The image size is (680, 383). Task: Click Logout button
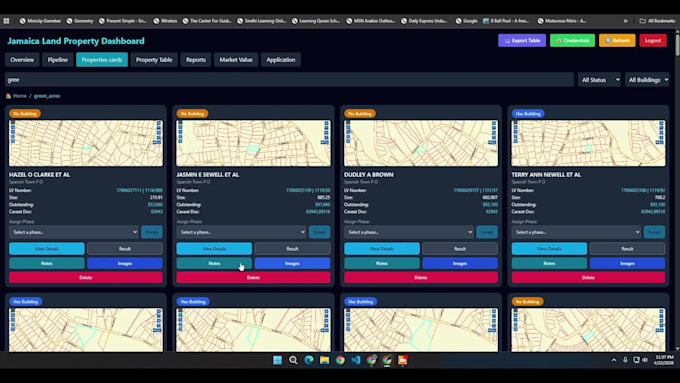tap(653, 40)
